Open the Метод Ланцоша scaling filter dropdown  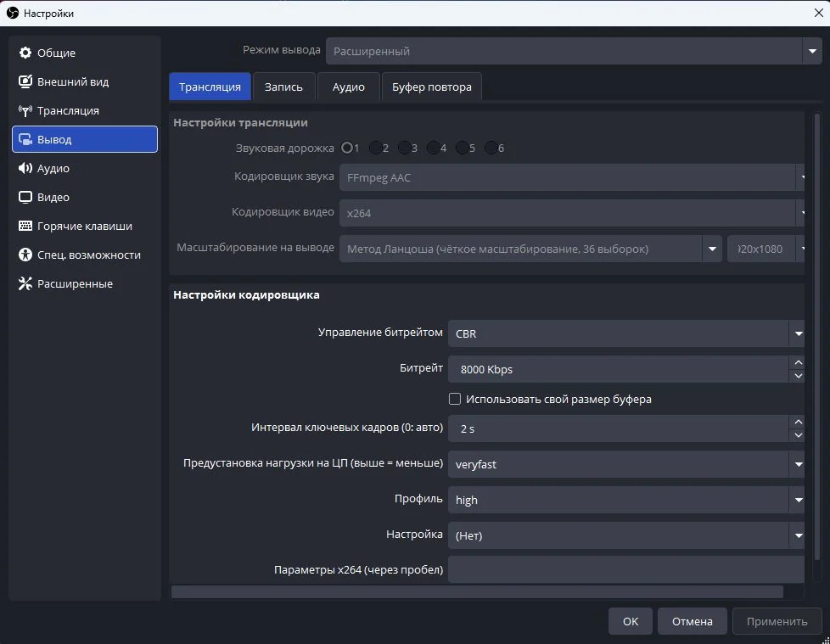[x=531, y=249]
